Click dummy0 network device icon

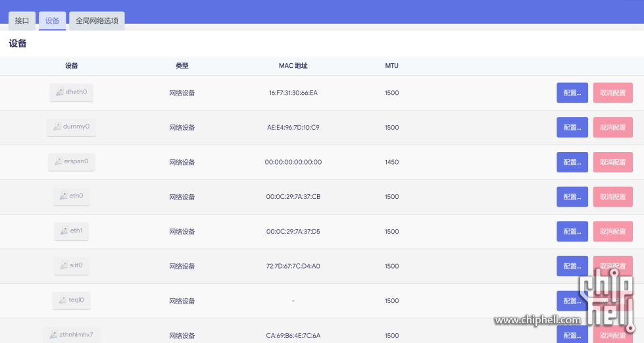tap(57, 126)
